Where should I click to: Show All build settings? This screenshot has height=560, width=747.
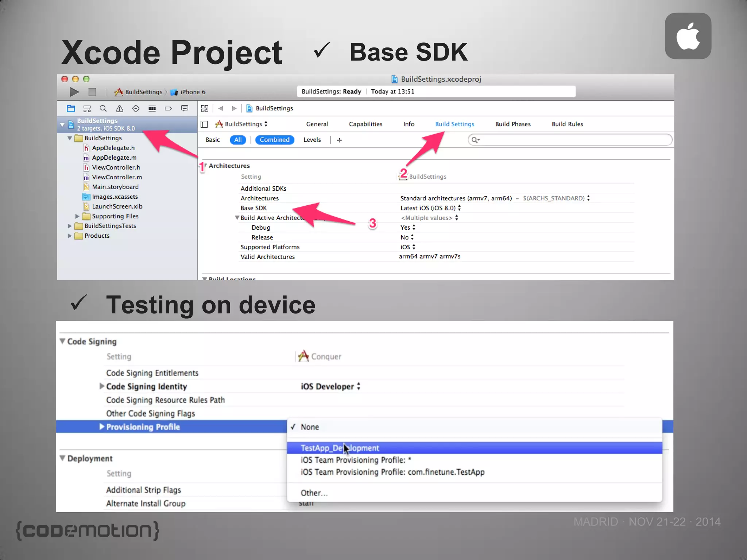[238, 140]
